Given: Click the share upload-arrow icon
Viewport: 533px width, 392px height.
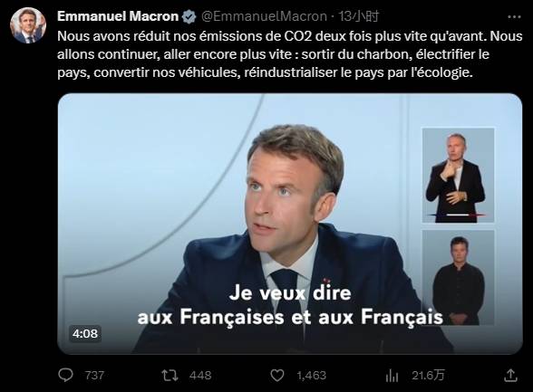Looking at the screenshot, I should 510,376.
